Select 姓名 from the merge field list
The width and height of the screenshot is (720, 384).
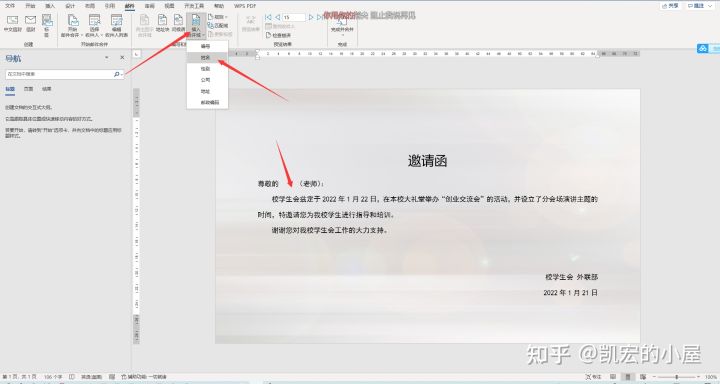coord(205,58)
